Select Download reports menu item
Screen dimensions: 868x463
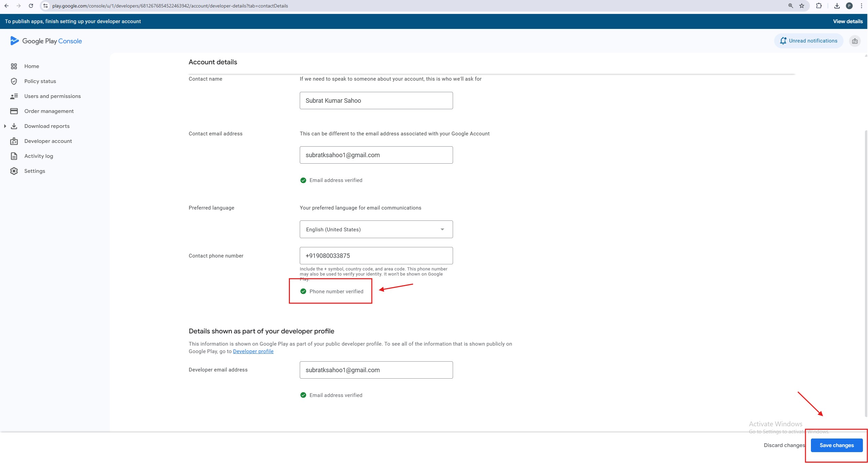(x=47, y=126)
